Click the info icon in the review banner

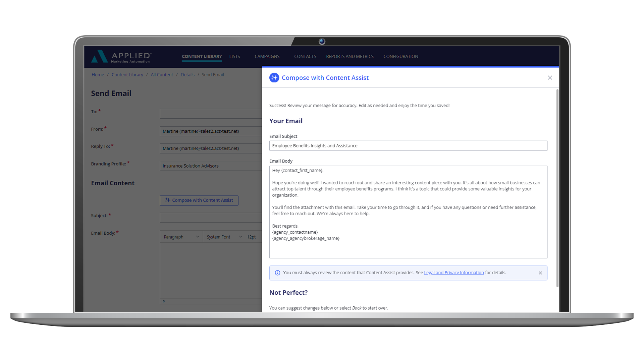coord(277,273)
